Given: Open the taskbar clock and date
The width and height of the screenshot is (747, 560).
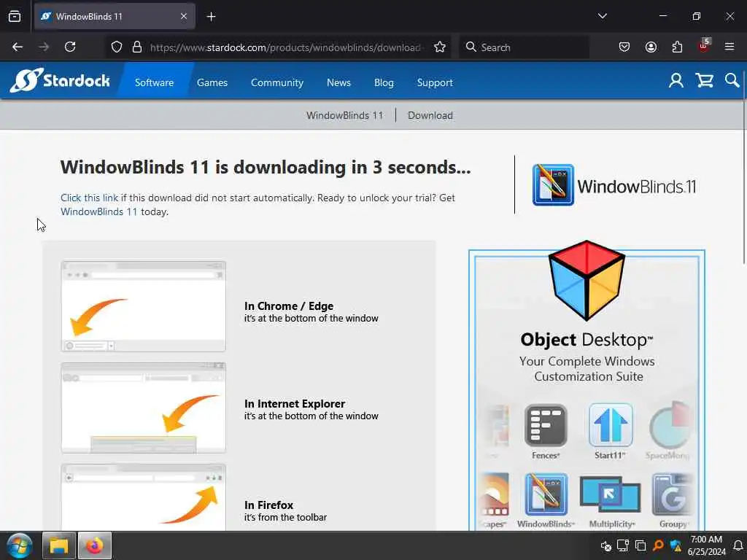Looking at the screenshot, I should [706, 545].
